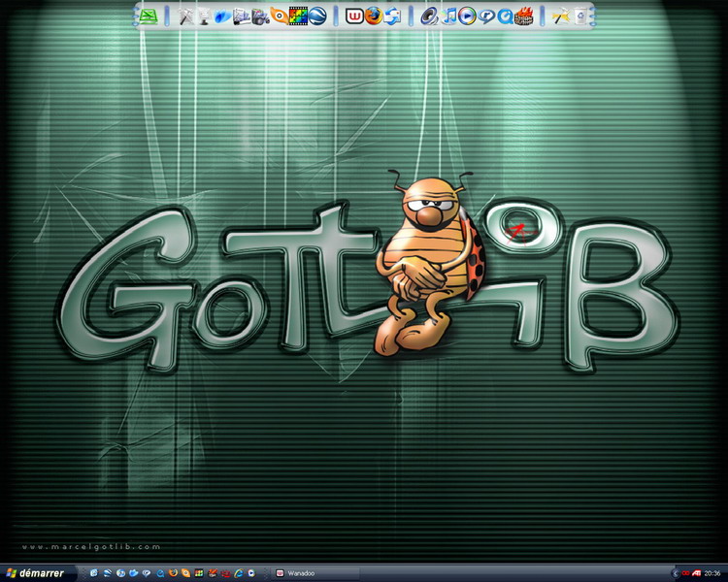Viewport: 728px width, 582px height.
Task: Click the green desktop icon in dock
Action: pos(149,16)
